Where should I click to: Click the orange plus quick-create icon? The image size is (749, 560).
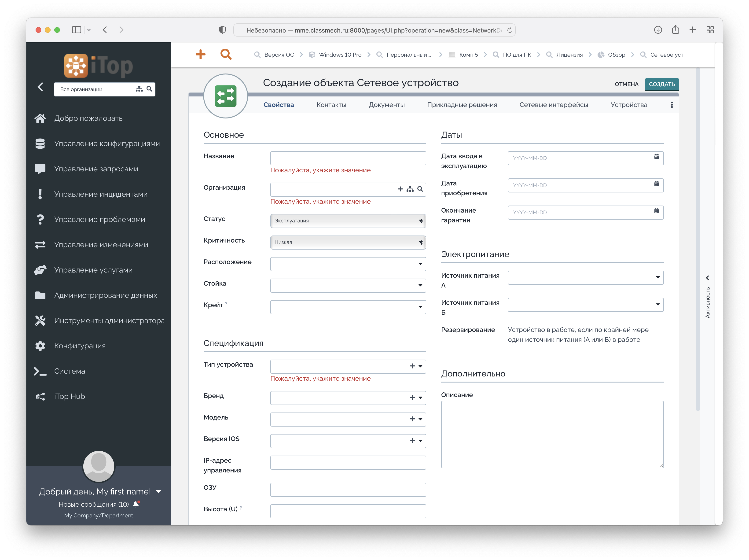coord(200,54)
